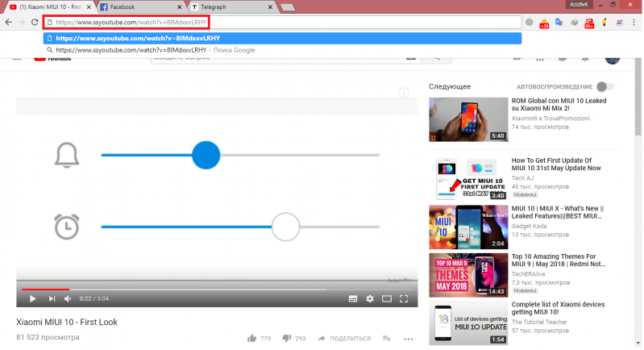Close the Telegraph tab
Viewport: 644px width, 350px height.
(270, 7)
